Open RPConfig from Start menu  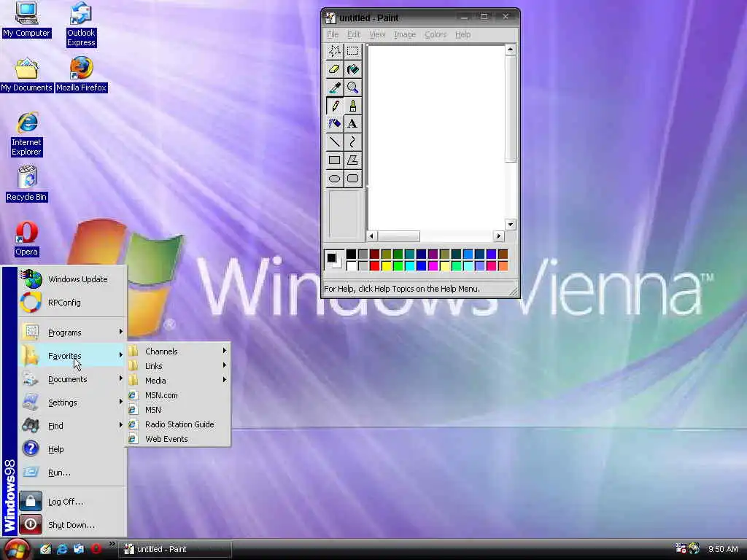72,303
